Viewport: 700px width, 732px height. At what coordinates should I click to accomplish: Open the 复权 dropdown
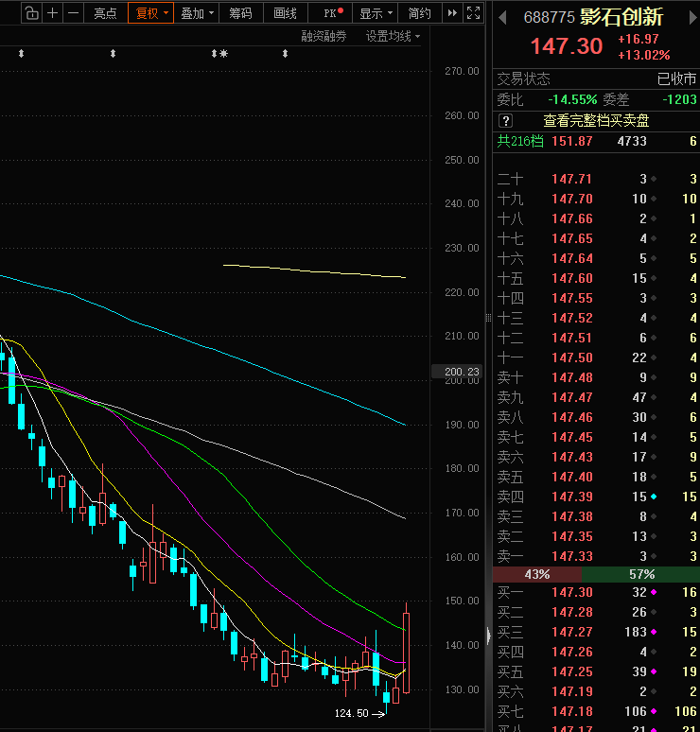point(150,13)
